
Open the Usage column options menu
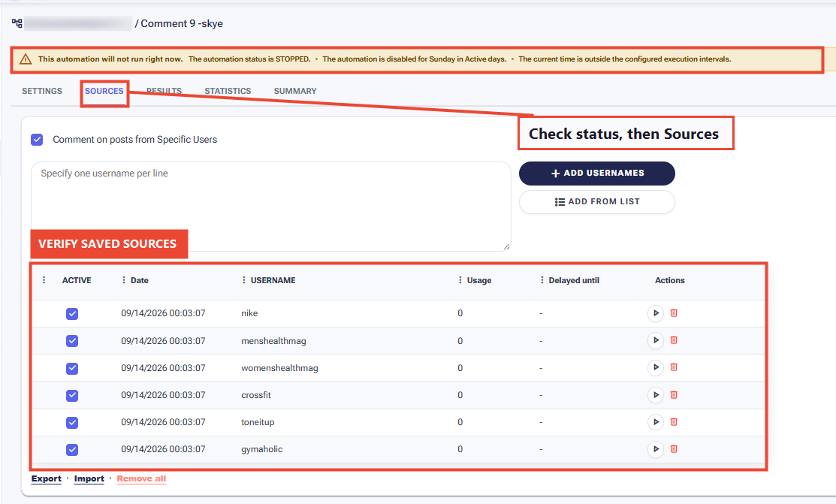pyautogui.click(x=460, y=280)
